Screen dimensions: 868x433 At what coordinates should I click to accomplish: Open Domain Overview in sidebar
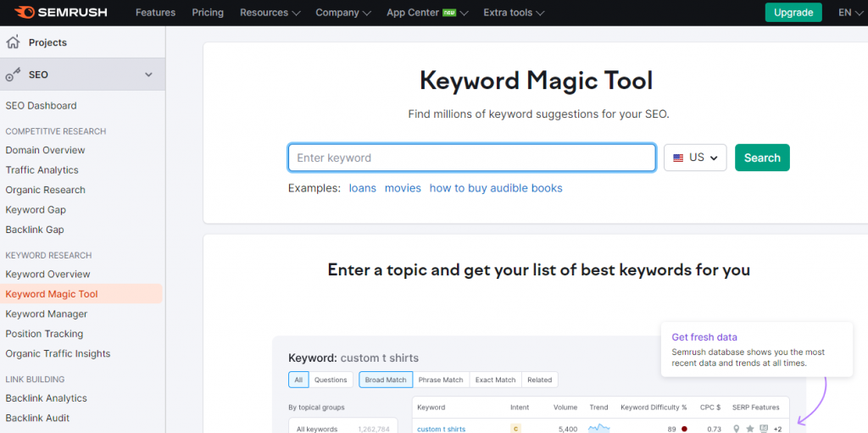(x=46, y=150)
